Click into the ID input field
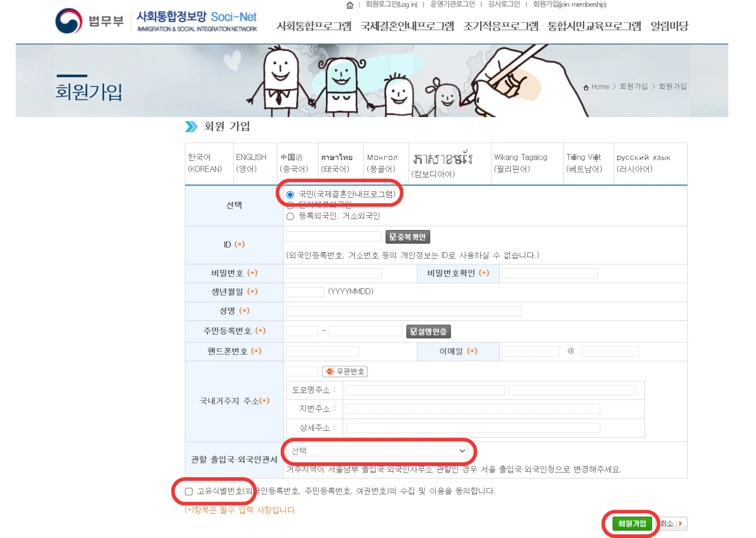 [334, 237]
